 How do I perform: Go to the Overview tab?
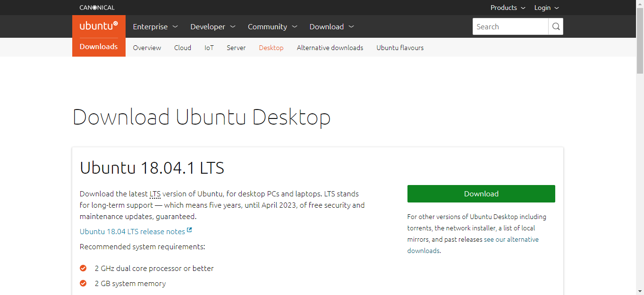tap(147, 48)
